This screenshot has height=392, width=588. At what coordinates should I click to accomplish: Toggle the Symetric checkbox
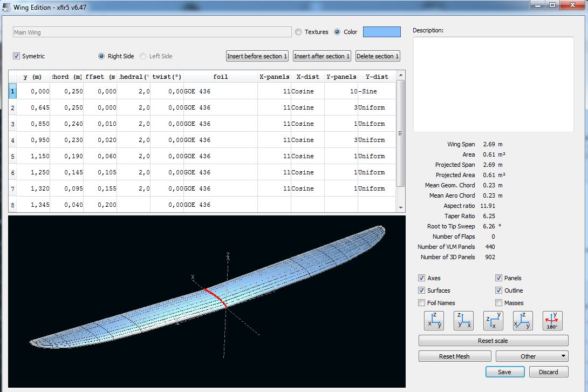(x=17, y=56)
